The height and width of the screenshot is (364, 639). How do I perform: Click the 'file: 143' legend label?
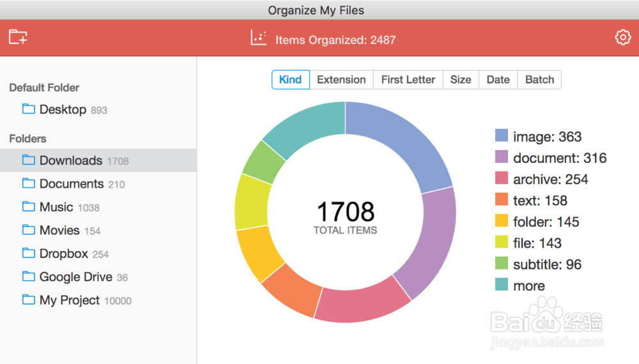pyautogui.click(x=537, y=243)
